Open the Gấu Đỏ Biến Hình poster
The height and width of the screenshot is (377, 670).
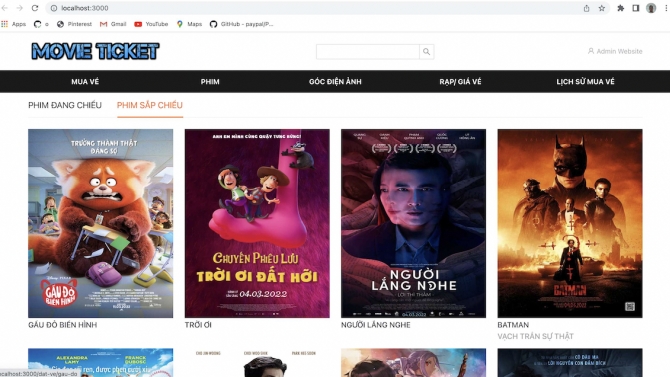click(100, 223)
